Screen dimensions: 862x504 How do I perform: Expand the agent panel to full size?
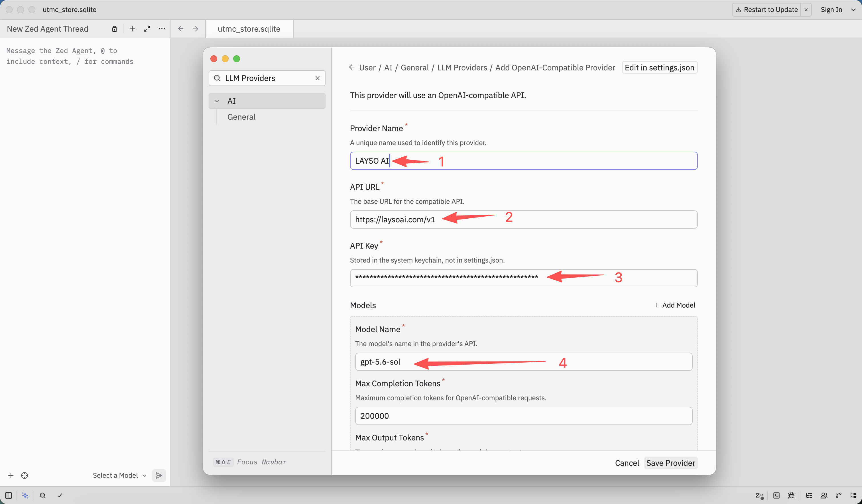click(x=147, y=29)
